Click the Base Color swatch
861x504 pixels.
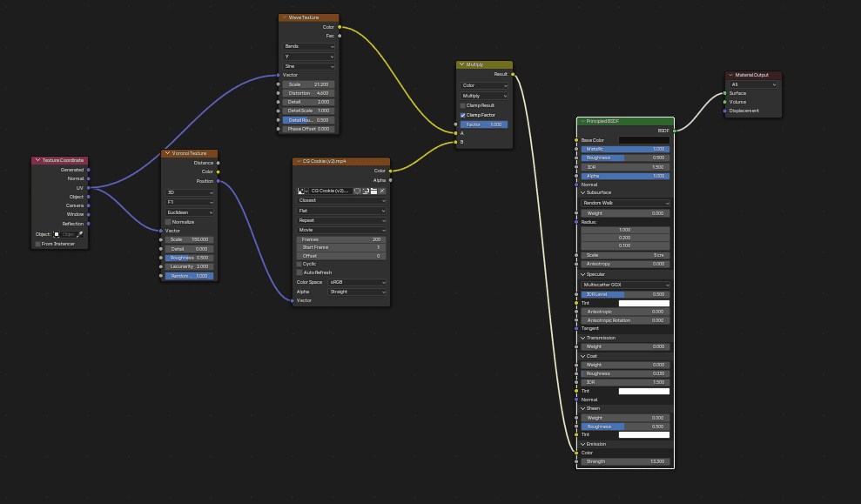643,140
